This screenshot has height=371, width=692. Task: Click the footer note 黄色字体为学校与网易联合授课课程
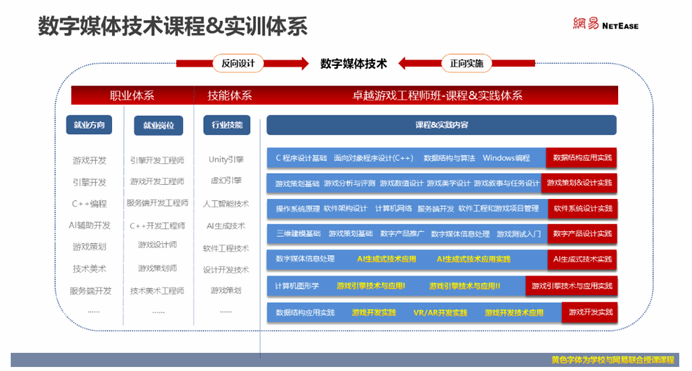click(613, 360)
